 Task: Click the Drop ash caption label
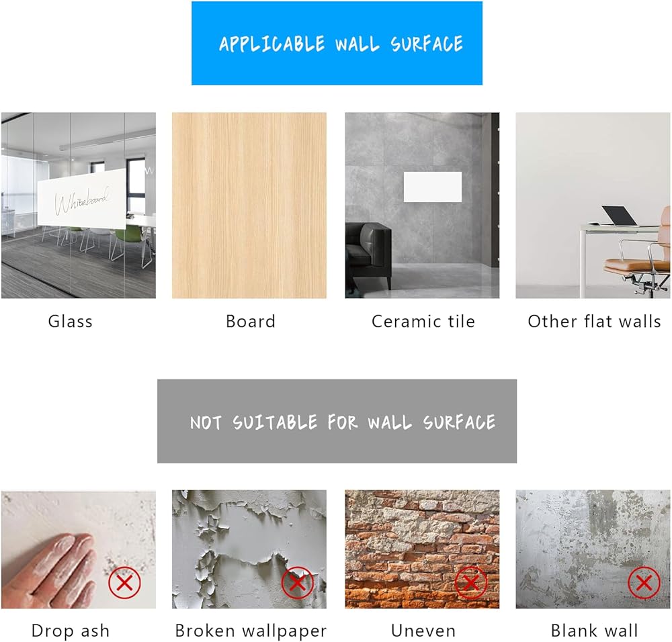(x=71, y=631)
